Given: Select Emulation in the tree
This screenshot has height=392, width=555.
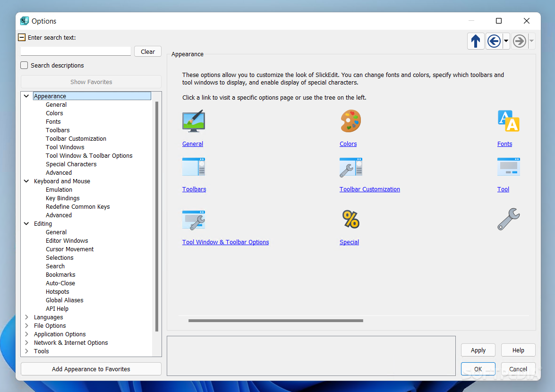Looking at the screenshot, I should pos(59,189).
